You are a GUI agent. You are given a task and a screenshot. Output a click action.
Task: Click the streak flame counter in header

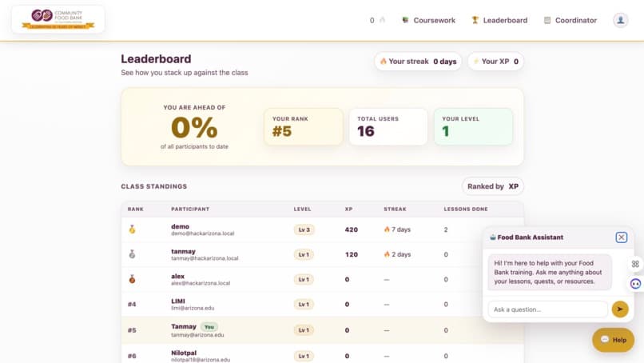click(x=377, y=20)
